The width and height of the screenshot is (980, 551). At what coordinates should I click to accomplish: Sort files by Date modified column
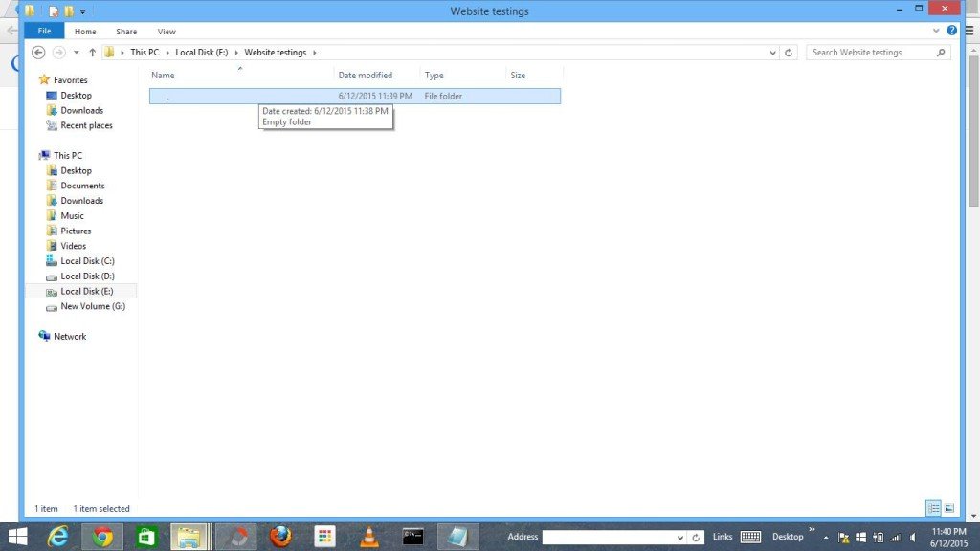(x=366, y=75)
